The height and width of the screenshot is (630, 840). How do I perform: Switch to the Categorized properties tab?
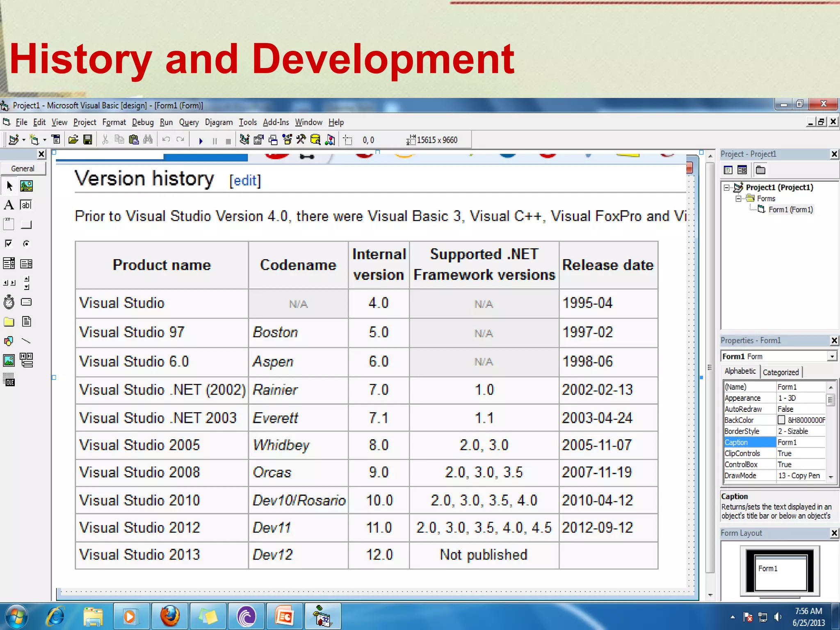[781, 372]
